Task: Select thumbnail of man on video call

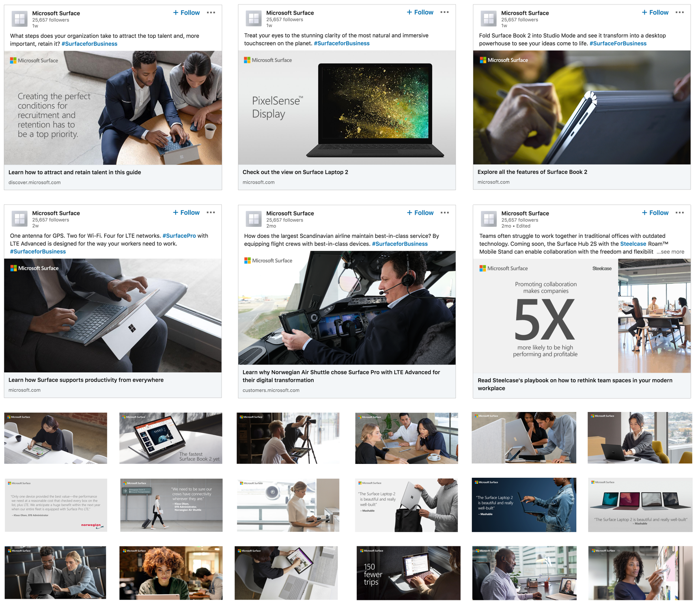Action: (524, 573)
